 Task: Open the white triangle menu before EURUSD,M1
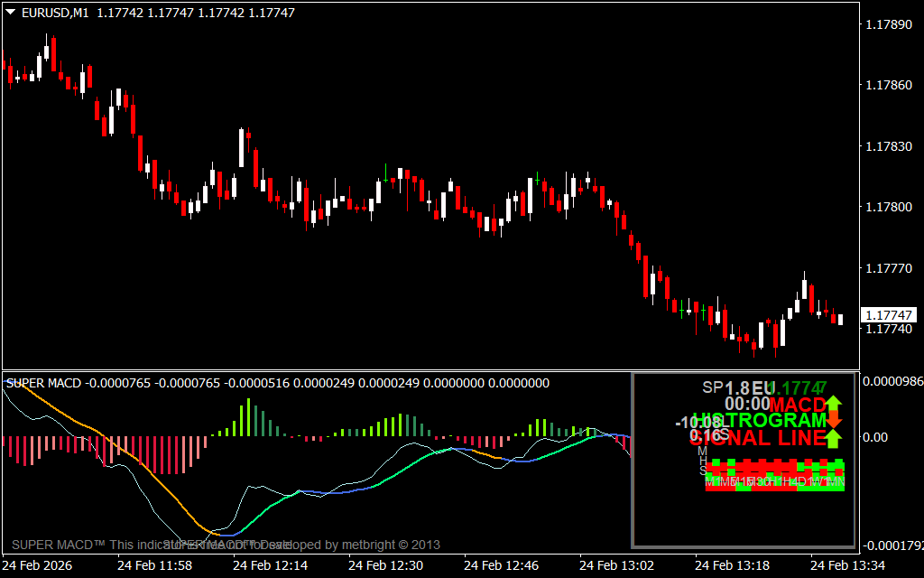point(10,13)
